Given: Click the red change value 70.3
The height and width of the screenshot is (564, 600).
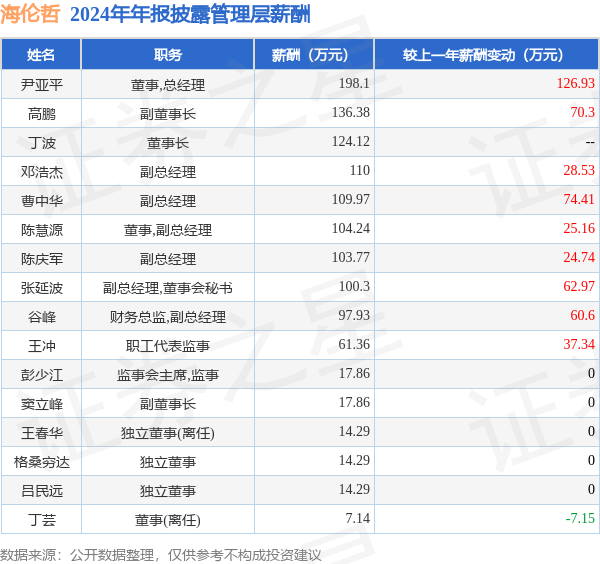Looking at the screenshot, I should click(582, 112).
